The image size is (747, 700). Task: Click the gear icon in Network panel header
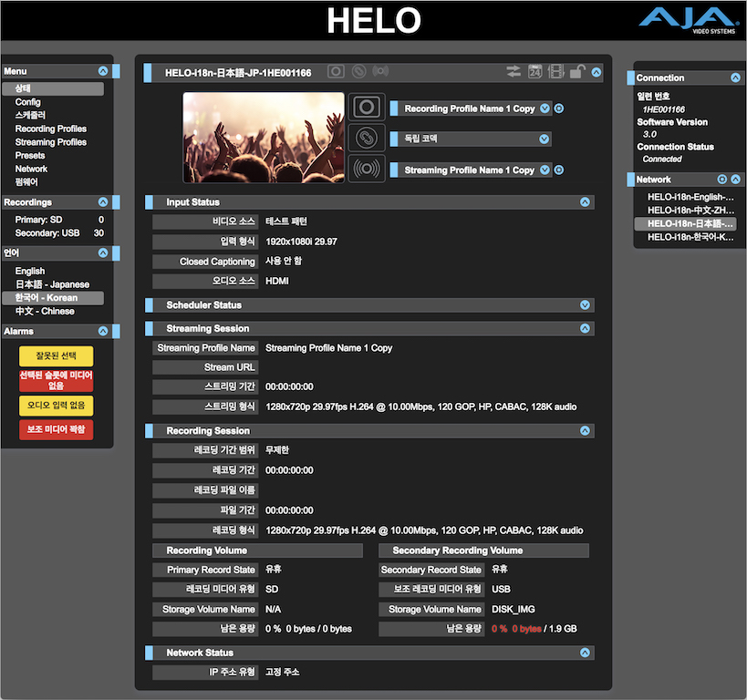pyautogui.click(x=722, y=179)
